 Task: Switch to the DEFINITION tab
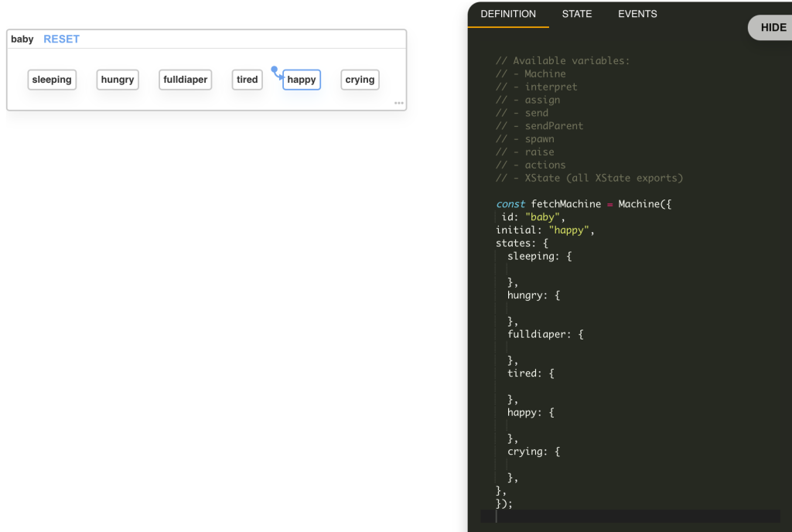(x=508, y=14)
